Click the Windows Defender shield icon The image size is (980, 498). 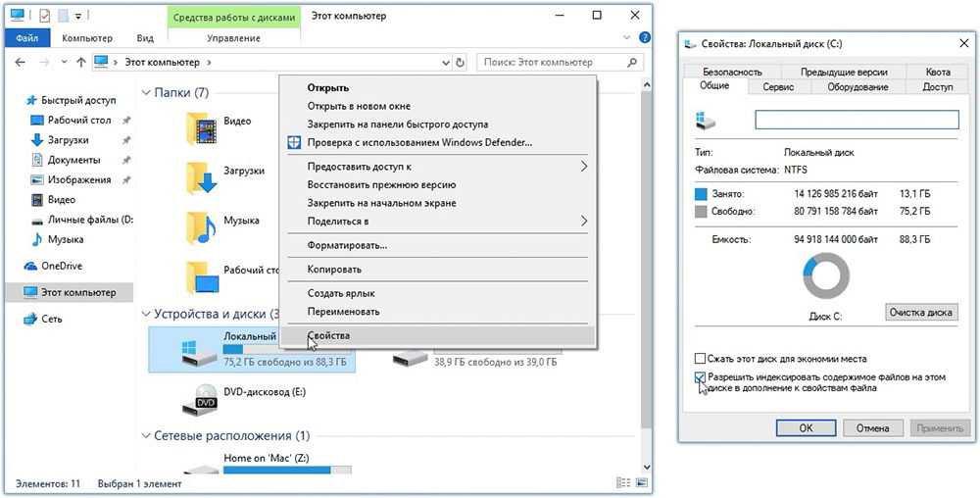(294, 142)
